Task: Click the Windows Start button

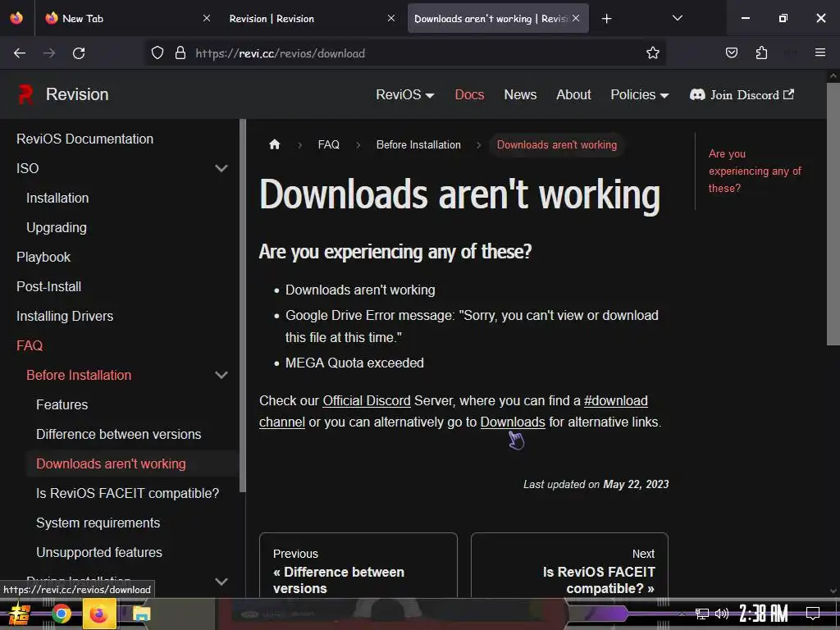Action: [20, 614]
